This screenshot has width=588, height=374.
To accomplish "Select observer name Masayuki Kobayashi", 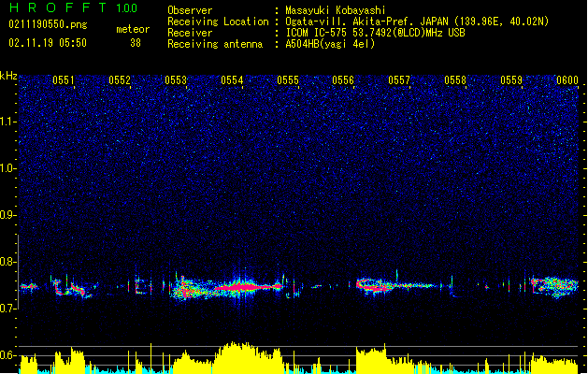I will [x=336, y=10].
